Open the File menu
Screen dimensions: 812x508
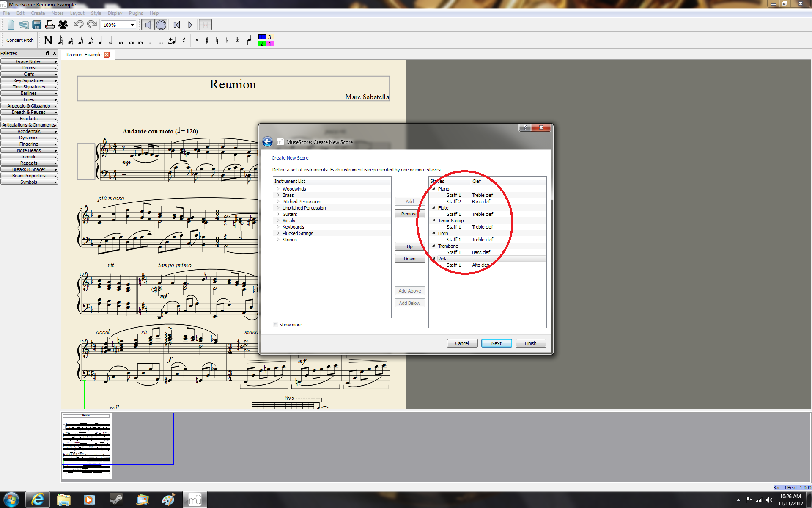click(x=6, y=13)
